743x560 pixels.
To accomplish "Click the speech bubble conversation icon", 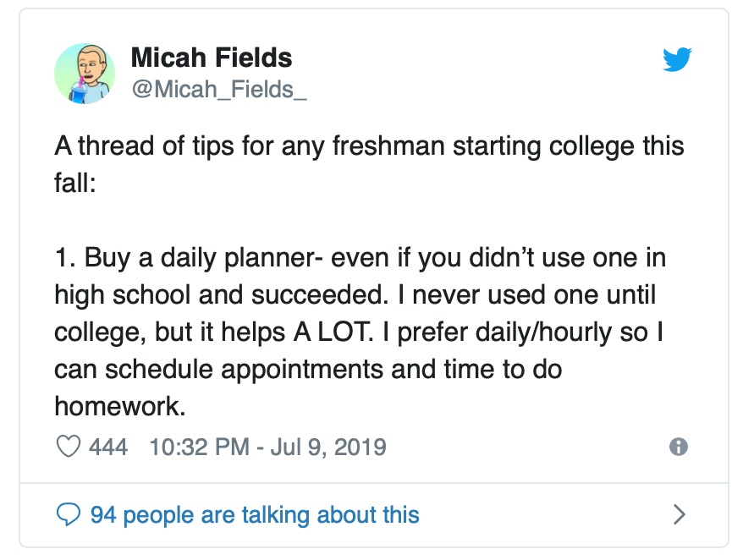I will click(69, 514).
